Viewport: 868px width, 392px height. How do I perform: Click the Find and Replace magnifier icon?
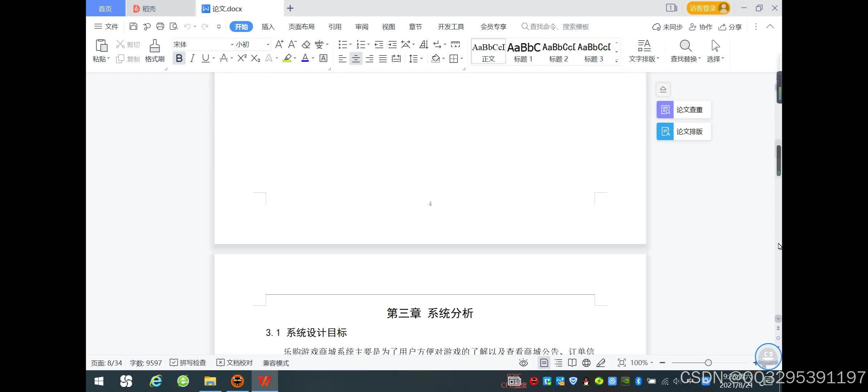click(x=685, y=46)
